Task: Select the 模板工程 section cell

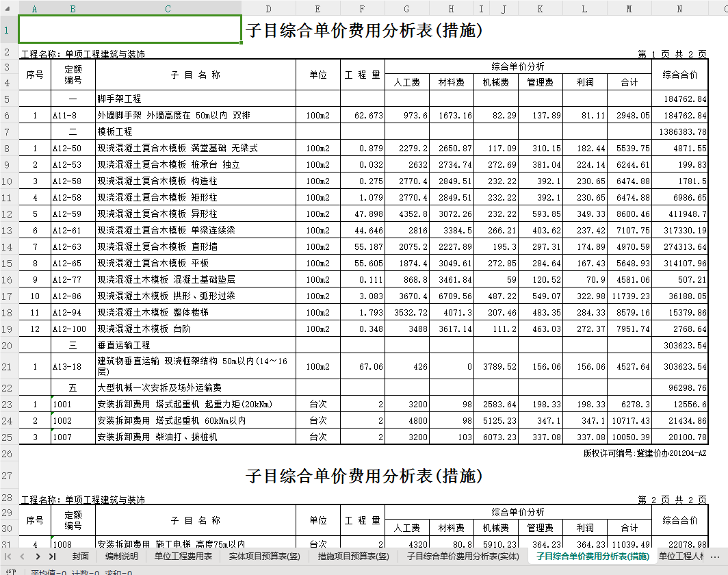Action: [196, 132]
